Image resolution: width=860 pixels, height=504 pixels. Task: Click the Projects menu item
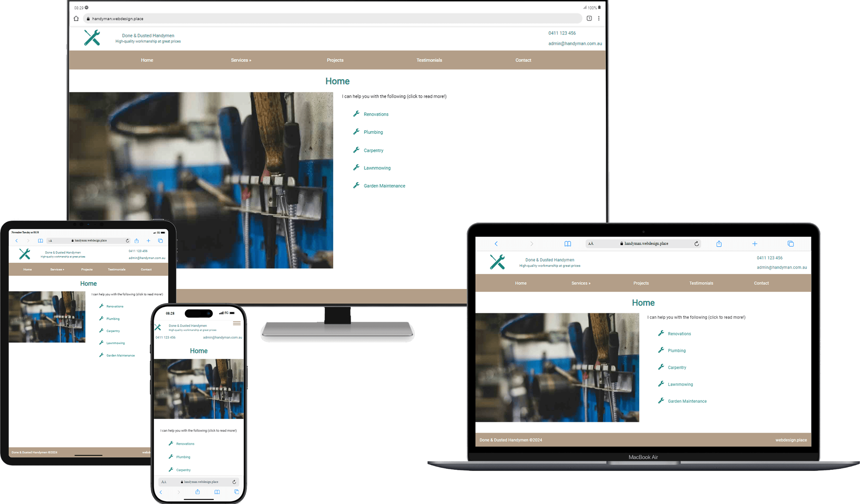tap(335, 60)
